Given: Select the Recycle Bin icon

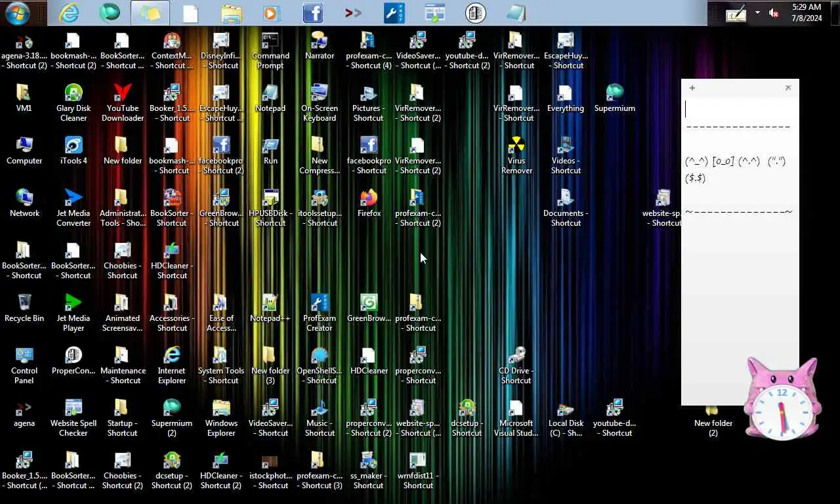Looking at the screenshot, I should (24, 308).
